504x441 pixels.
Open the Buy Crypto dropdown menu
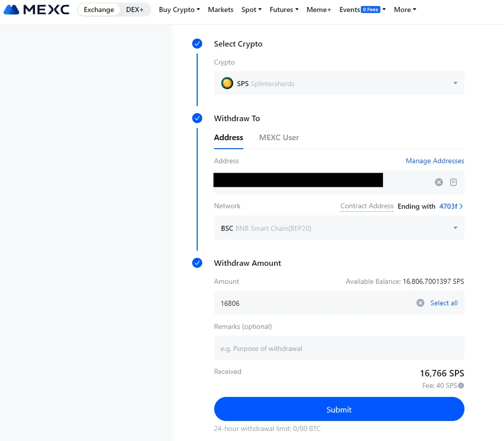click(x=179, y=10)
